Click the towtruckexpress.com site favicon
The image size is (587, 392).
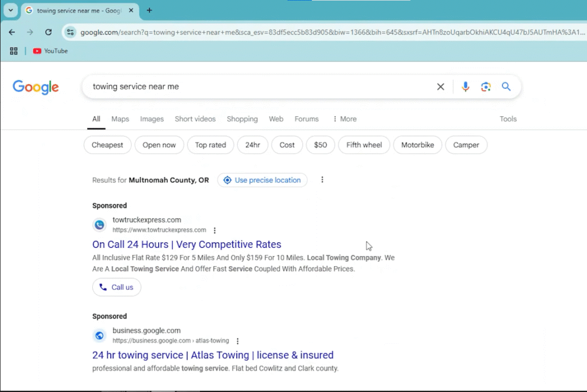pos(99,225)
